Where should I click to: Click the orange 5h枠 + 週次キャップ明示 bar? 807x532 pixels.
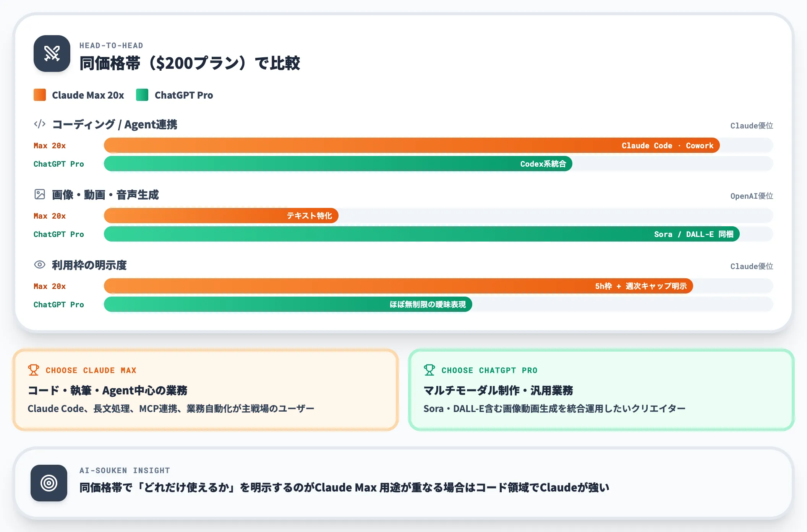pos(398,286)
